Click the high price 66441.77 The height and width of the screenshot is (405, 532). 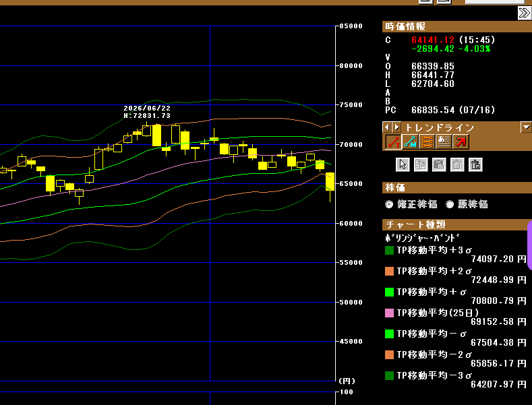pyautogui.click(x=433, y=75)
